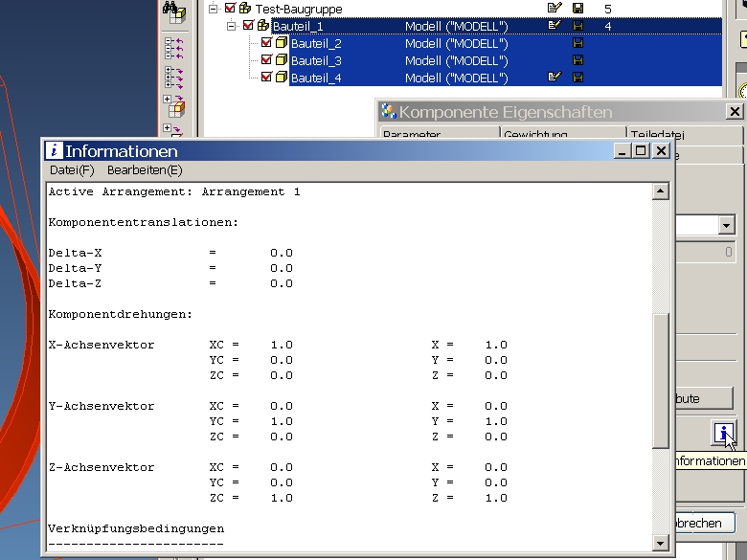Open the Datei(F) menu
This screenshot has height=560, width=747.
click(x=72, y=170)
